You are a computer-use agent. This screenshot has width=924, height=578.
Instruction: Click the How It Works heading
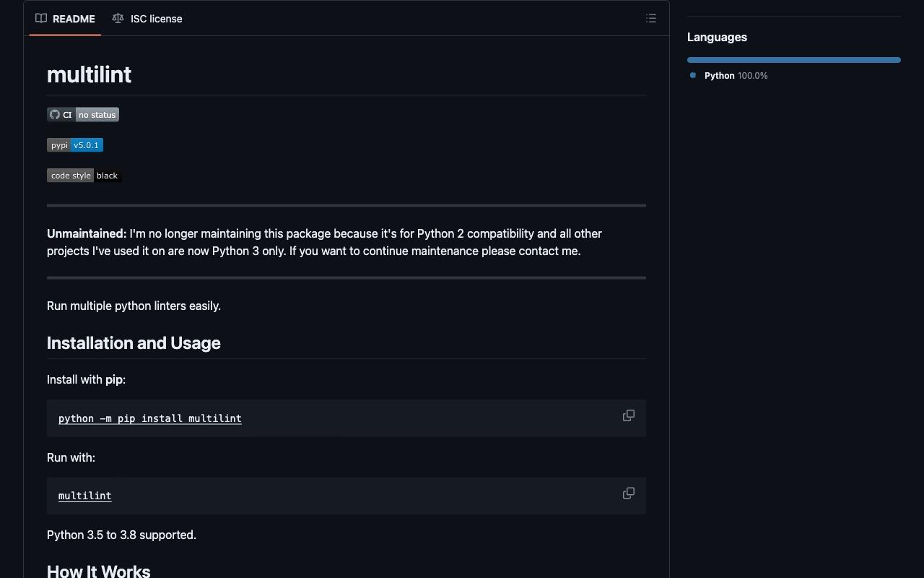(99, 571)
